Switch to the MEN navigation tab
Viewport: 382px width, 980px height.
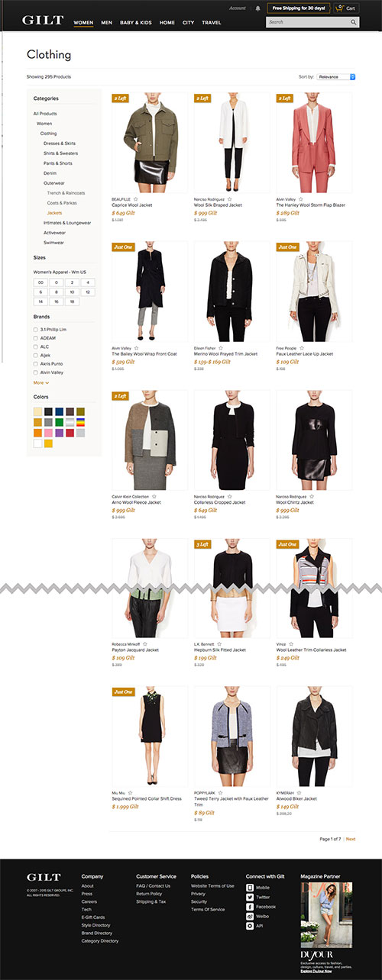[106, 23]
